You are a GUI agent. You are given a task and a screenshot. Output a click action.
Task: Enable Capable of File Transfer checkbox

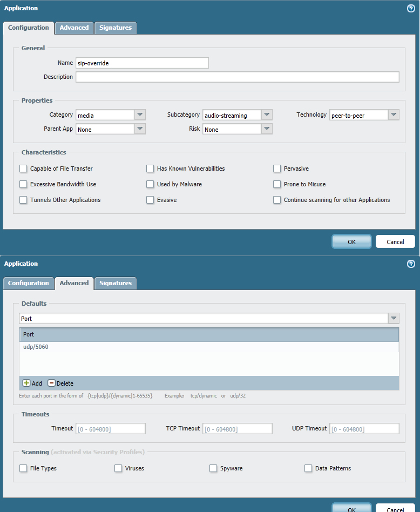[23, 169]
